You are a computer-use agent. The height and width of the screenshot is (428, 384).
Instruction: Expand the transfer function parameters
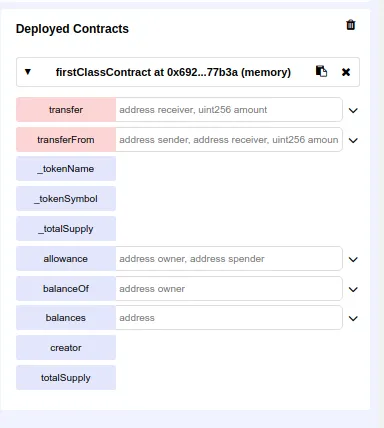[353, 110]
